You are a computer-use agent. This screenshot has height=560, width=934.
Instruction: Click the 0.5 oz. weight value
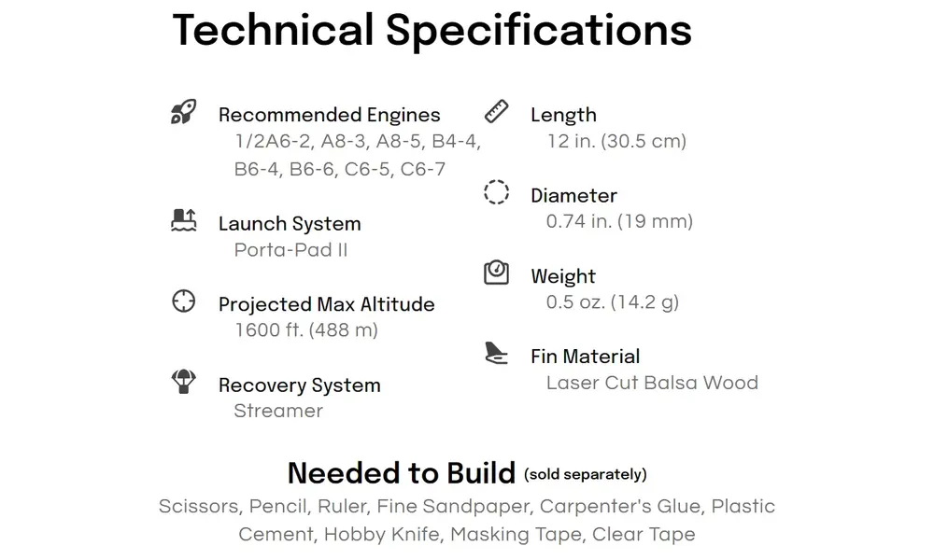(x=612, y=301)
